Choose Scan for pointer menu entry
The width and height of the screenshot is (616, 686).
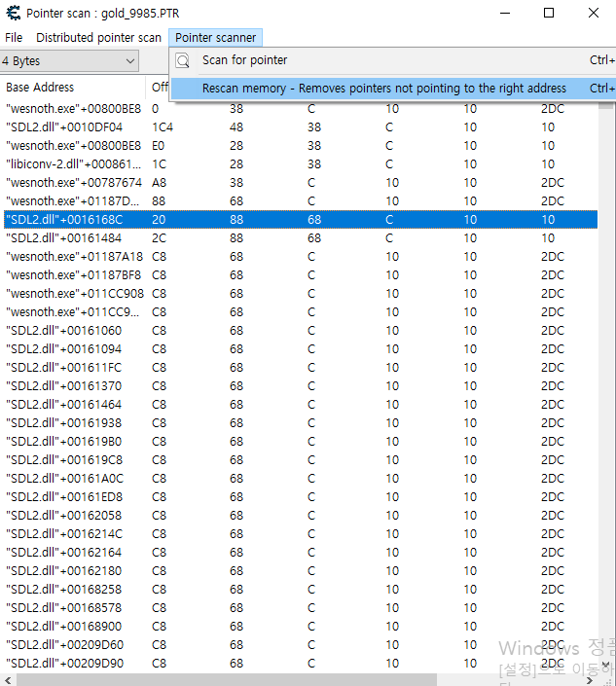point(393,60)
